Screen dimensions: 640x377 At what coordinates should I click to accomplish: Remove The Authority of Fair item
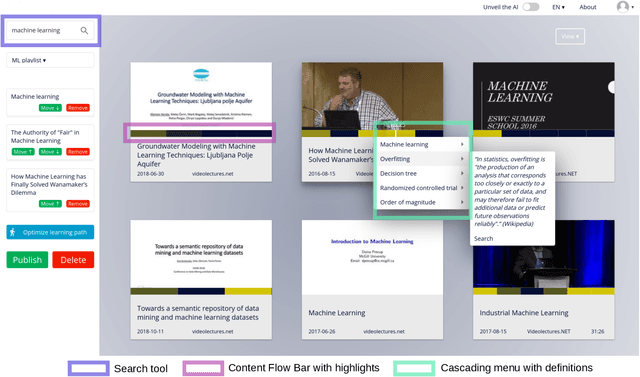coord(78,152)
